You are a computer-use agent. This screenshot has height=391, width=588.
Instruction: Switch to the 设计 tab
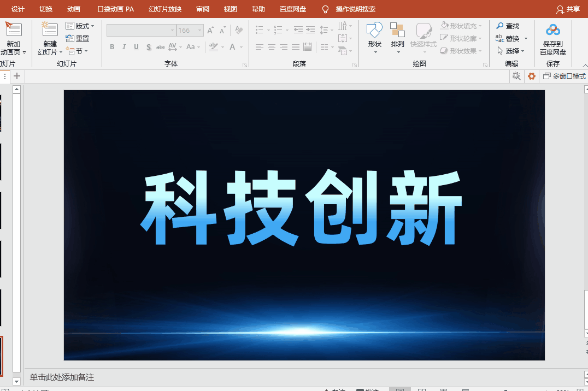[x=17, y=9]
